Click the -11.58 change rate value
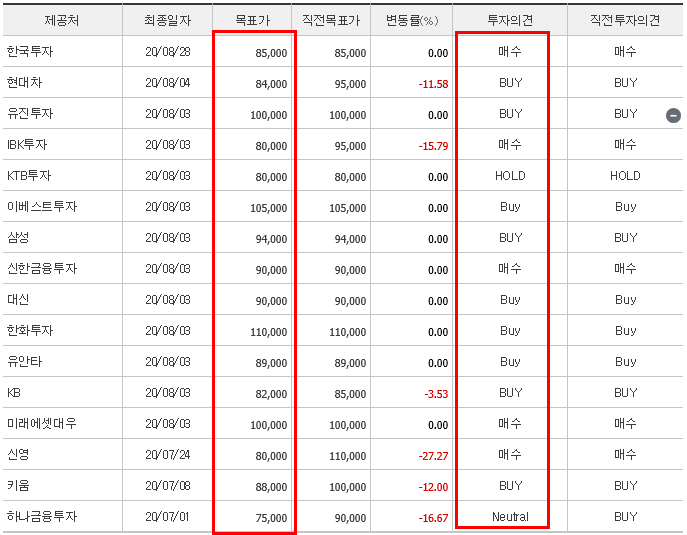The image size is (687, 535). tap(433, 84)
